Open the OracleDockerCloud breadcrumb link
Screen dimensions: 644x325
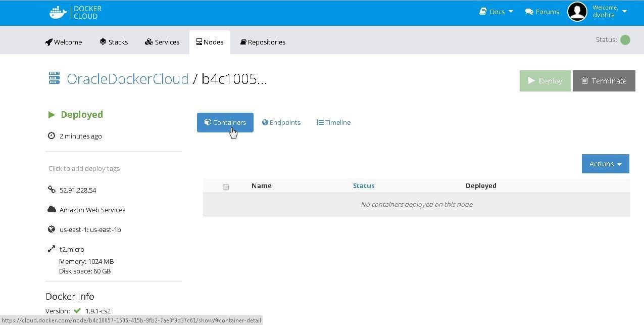point(128,79)
